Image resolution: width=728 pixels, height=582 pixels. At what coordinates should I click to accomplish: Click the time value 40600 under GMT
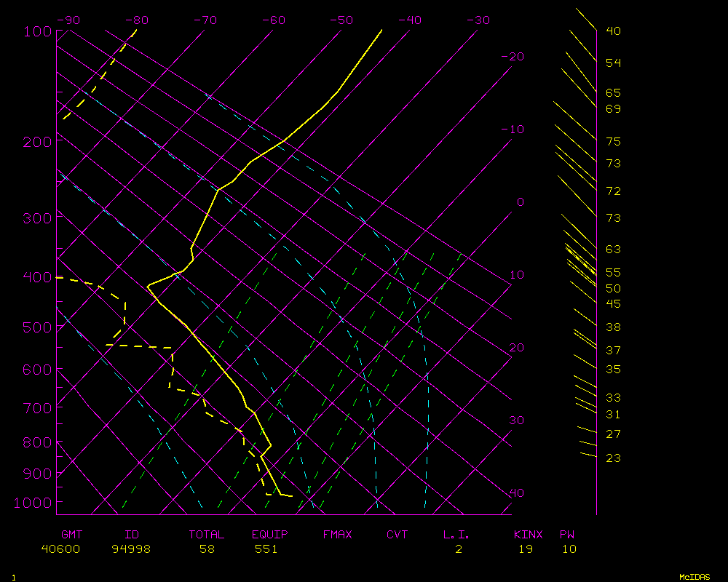[60, 549]
